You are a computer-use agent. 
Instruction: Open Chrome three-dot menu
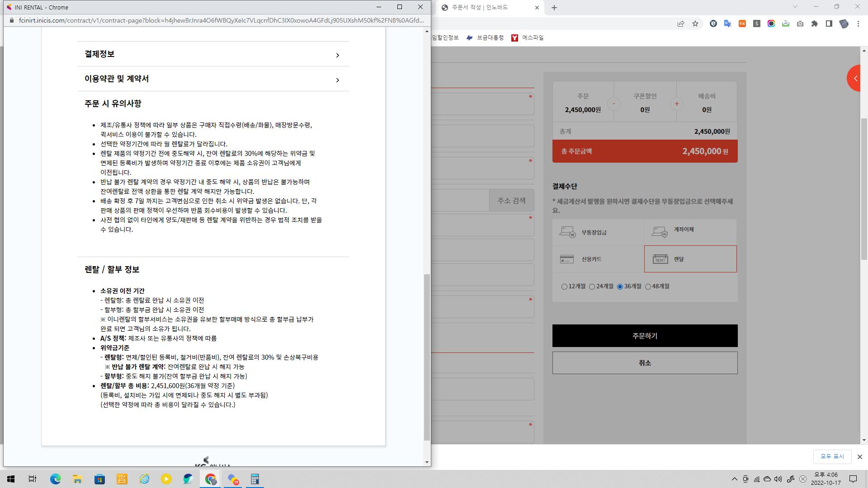(858, 23)
